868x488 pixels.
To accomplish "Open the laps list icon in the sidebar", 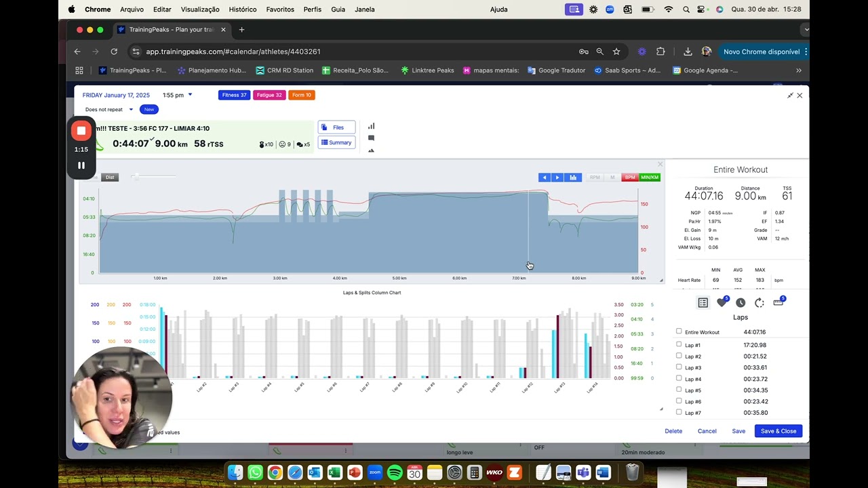I will (x=703, y=303).
